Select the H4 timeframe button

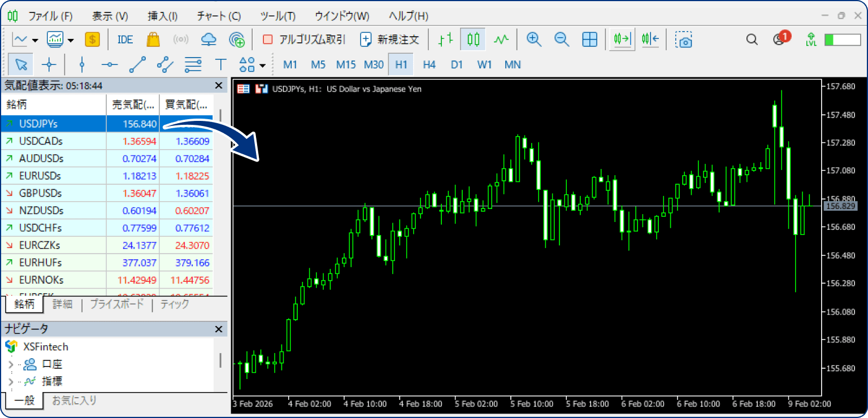[x=429, y=64]
